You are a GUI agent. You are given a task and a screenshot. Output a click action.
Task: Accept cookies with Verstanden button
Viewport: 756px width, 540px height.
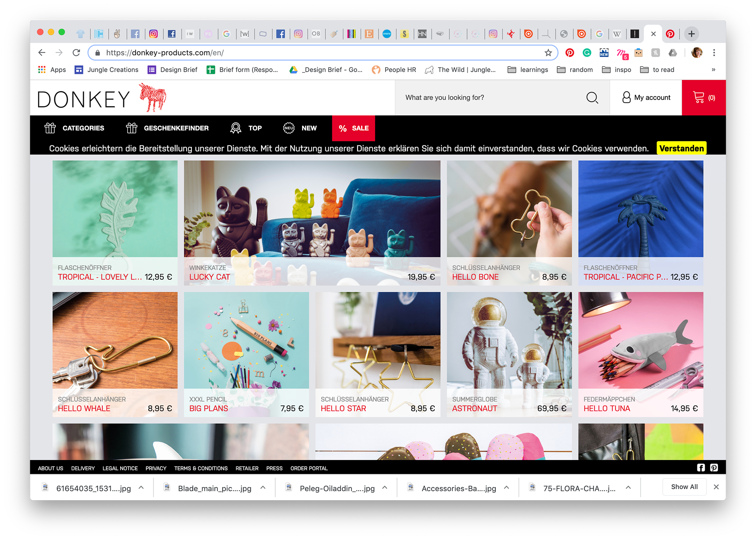tap(681, 148)
